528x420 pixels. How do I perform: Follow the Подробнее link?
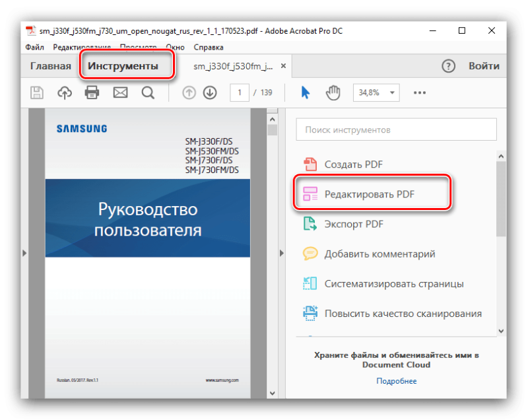point(397,381)
